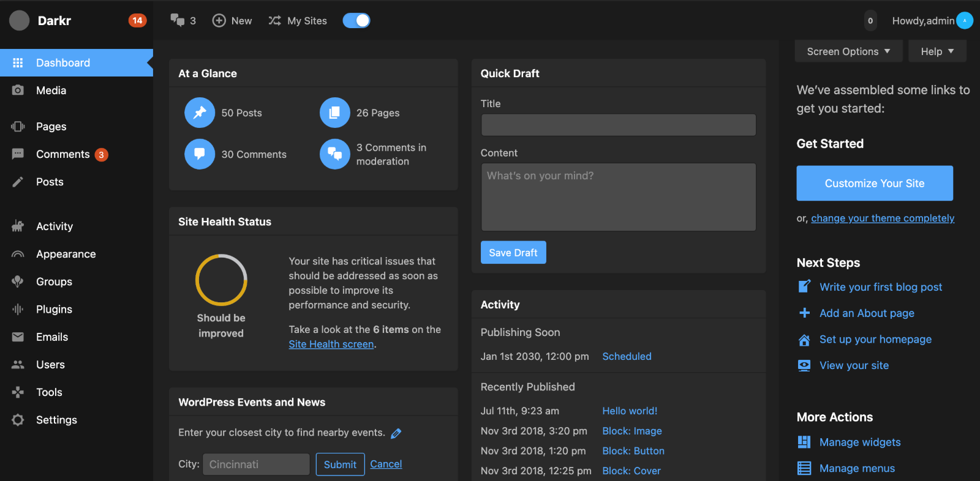The image size is (980, 481).
Task: Click the Manage menus link
Action: click(x=857, y=468)
